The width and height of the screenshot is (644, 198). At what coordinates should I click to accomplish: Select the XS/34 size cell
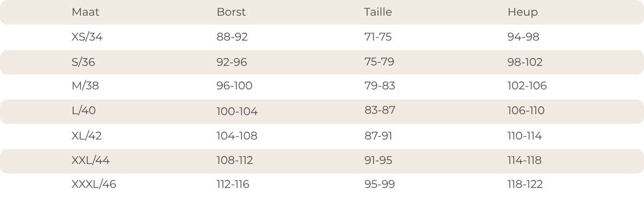pos(87,37)
